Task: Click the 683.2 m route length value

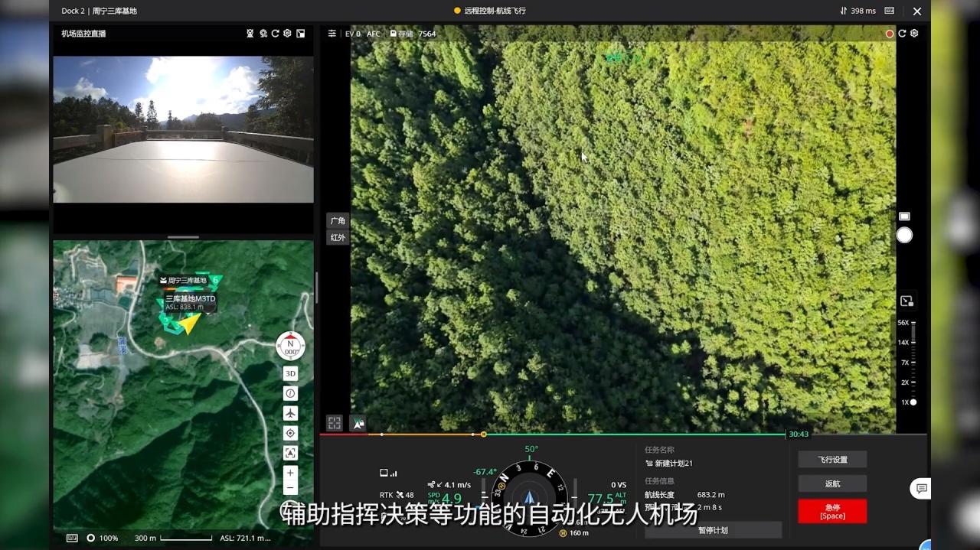Action: pyautogui.click(x=710, y=495)
